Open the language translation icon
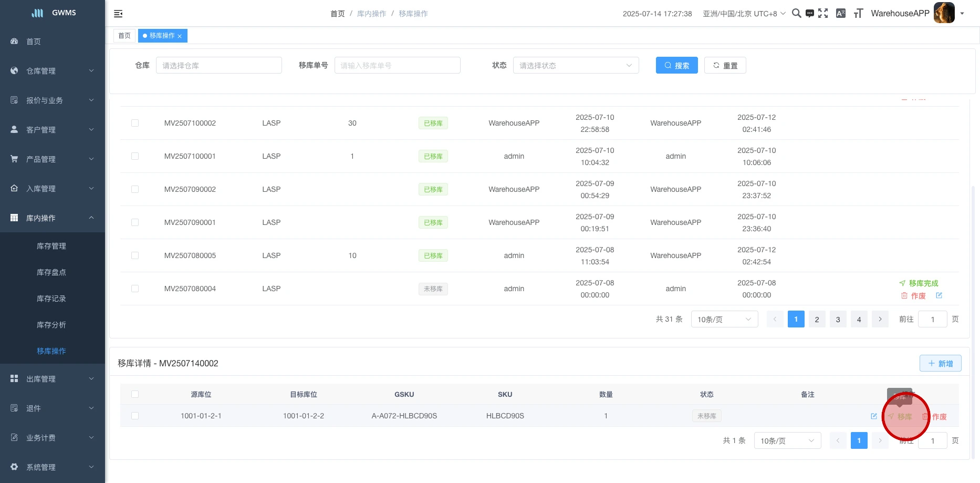The width and height of the screenshot is (980, 483). [840, 14]
